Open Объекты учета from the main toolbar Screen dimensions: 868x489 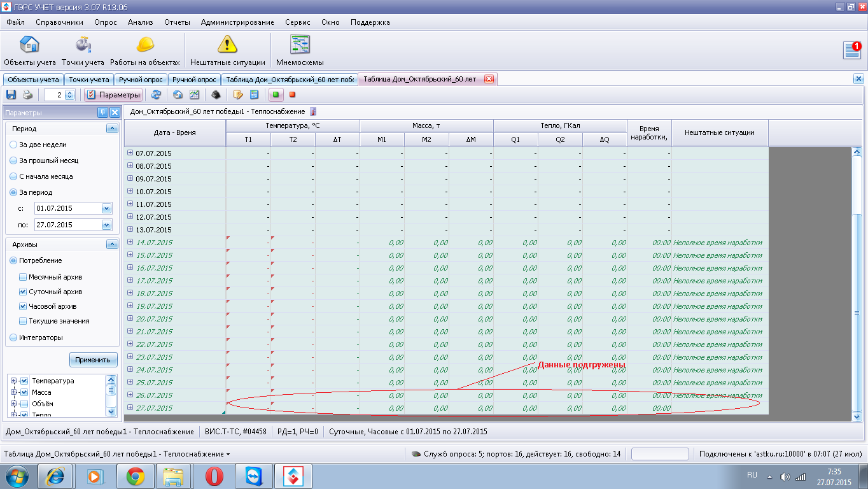[x=30, y=51]
